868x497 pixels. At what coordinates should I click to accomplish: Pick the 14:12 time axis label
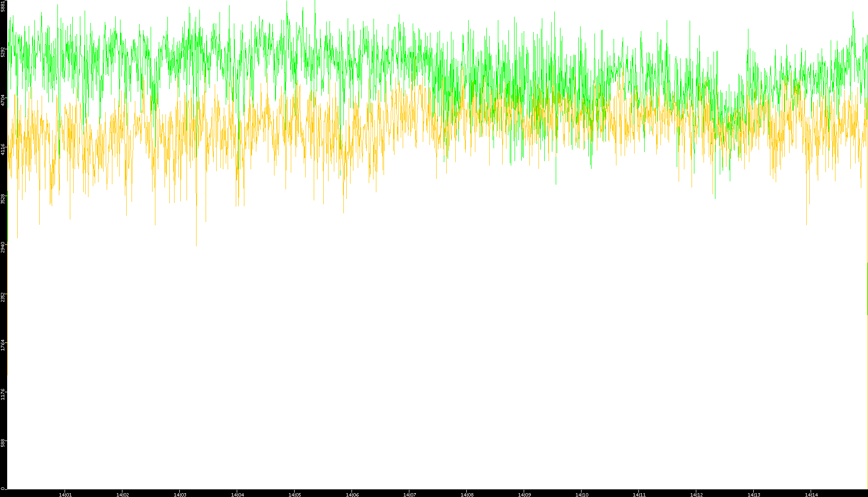click(696, 495)
